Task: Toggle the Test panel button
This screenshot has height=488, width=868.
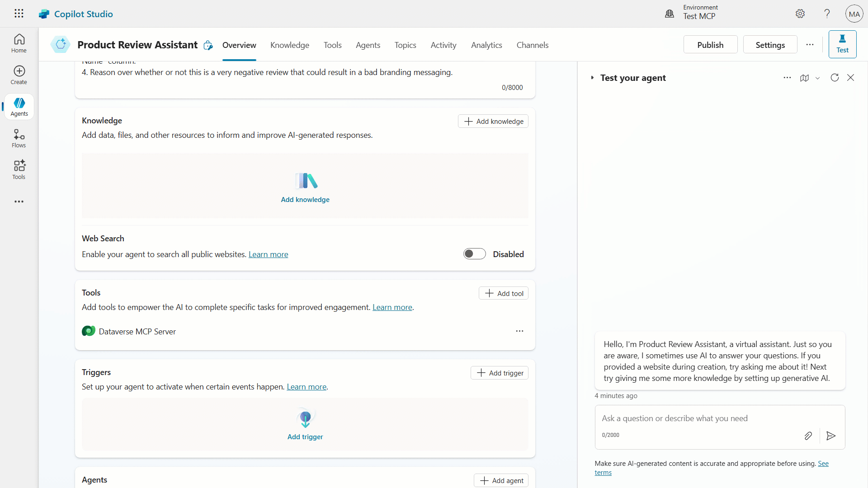Action: (x=842, y=44)
